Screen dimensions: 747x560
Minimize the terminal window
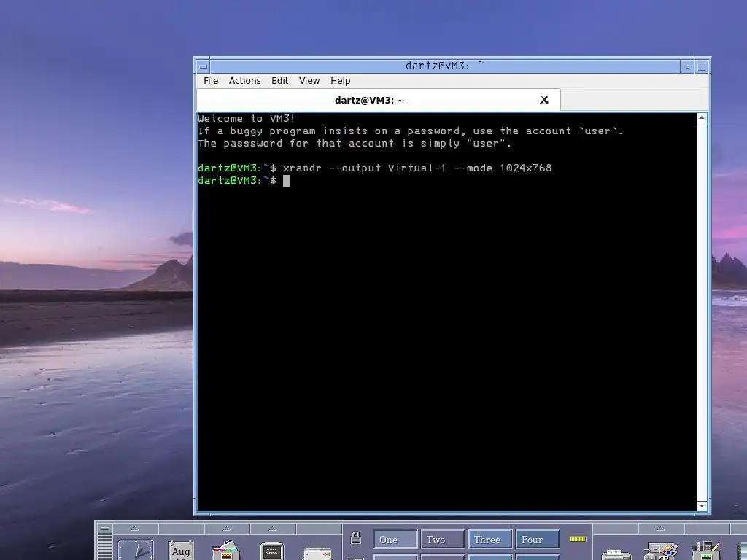pyautogui.click(x=687, y=66)
